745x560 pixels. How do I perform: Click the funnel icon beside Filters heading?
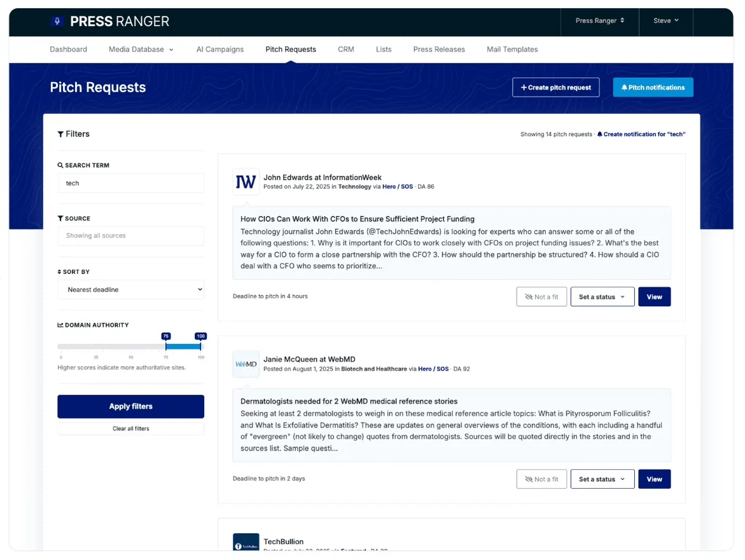(60, 134)
